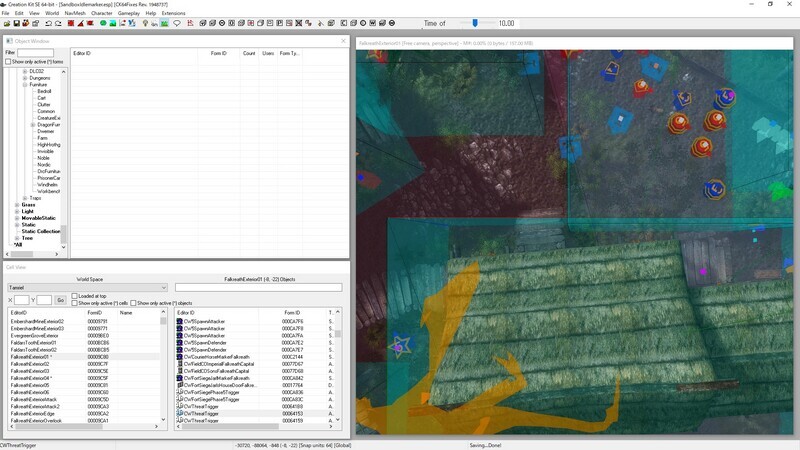The image size is (800, 450).
Task: Select the *All tree item
Action: point(18,244)
